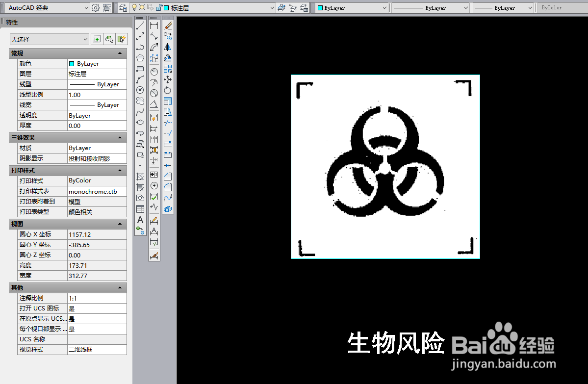Choose the Revision Cloud tool
This screenshot has height=384, width=588.
click(x=140, y=101)
